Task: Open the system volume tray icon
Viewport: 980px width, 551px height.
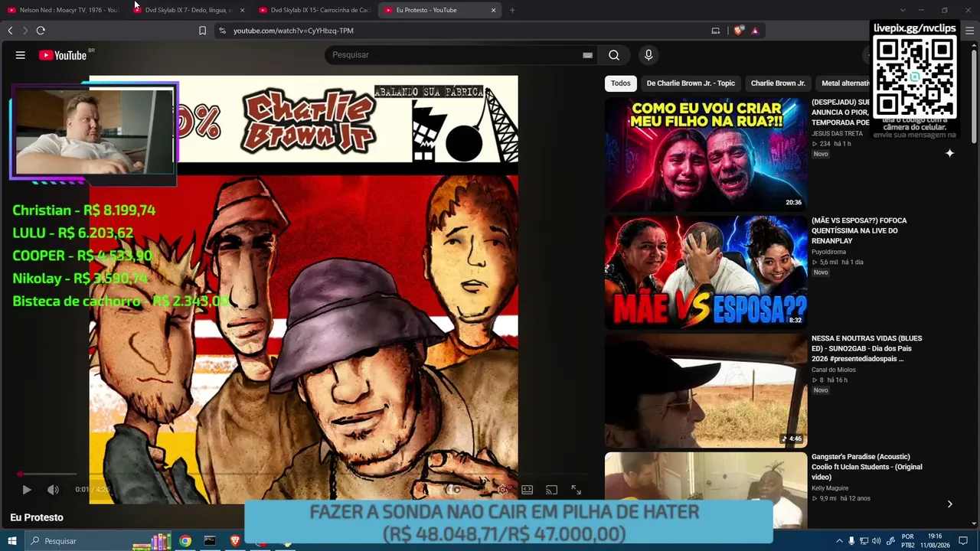Action: click(x=877, y=541)
